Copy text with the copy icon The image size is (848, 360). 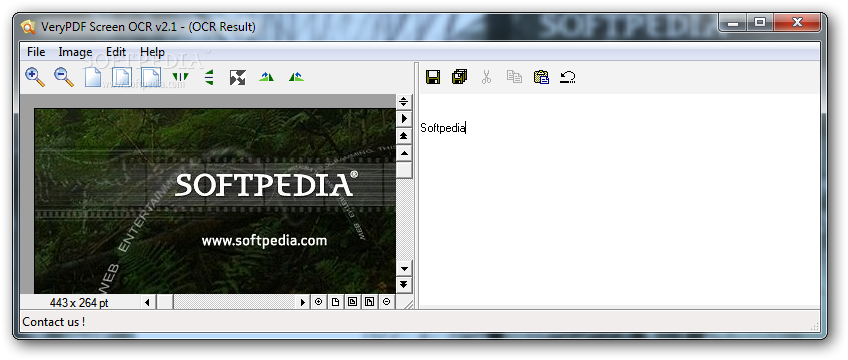(x=514, y=77)
